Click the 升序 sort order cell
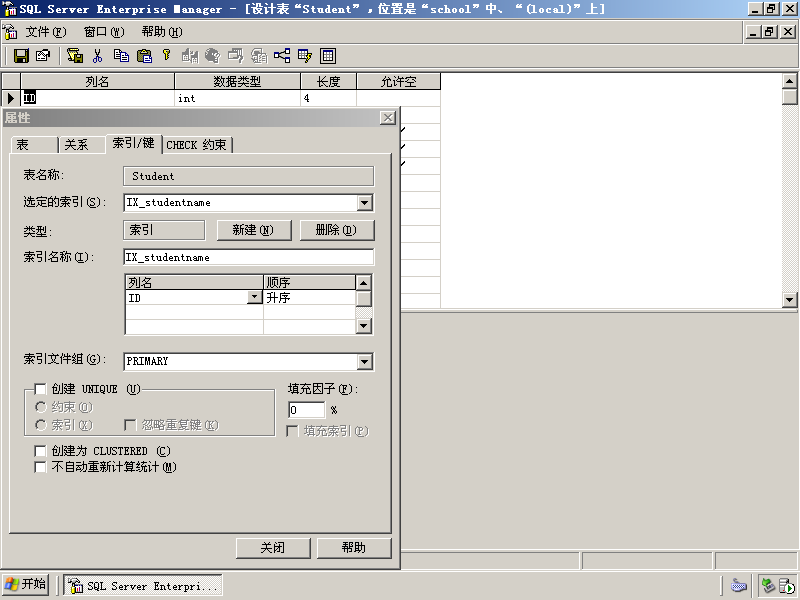Image resolution: width=800 pixels, height=600 pixels. tap(310, 297)
